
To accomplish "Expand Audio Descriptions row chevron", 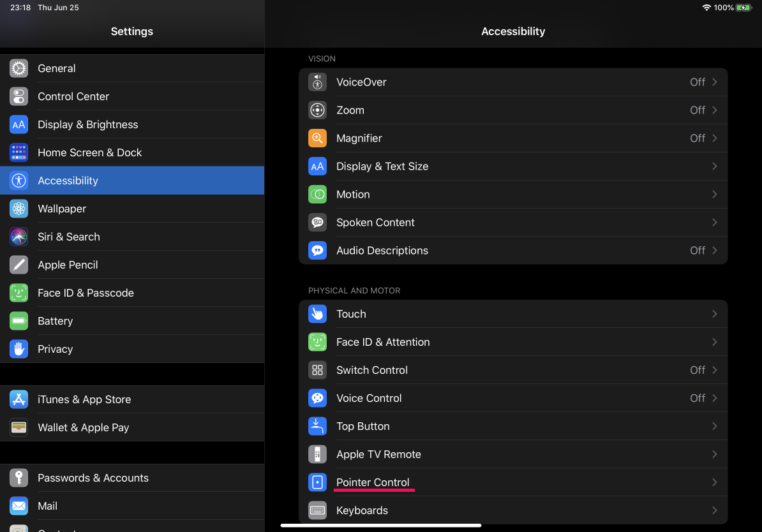I will tap(714, 251).
